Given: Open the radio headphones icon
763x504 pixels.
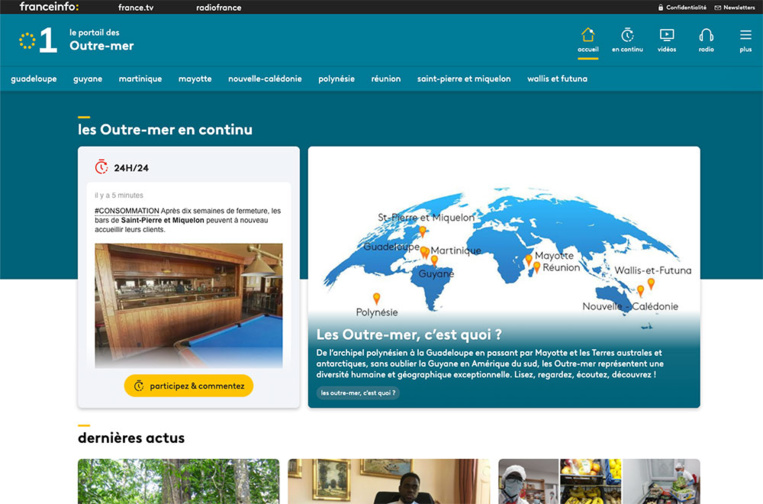Looking at the screenshot, I should point(706,36).
